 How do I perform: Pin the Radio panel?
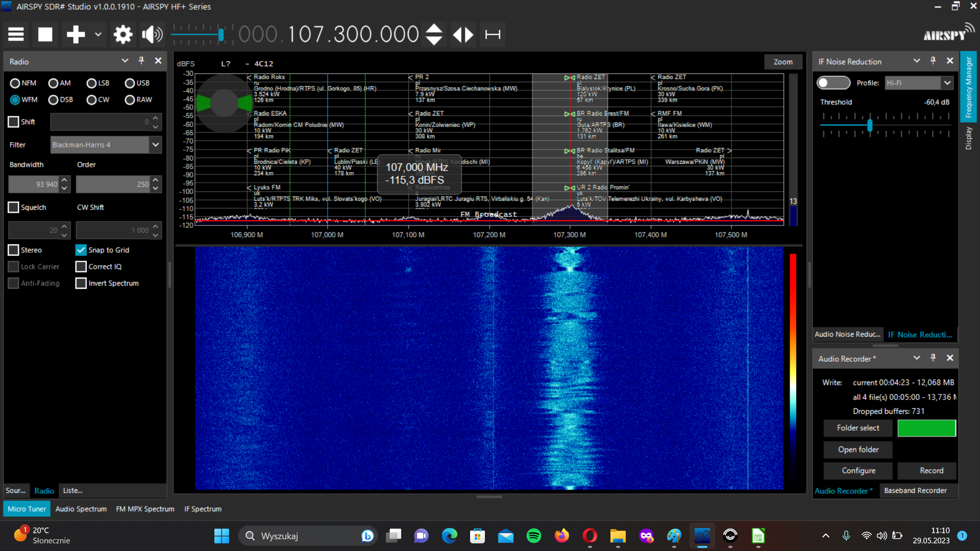[141, 61]
